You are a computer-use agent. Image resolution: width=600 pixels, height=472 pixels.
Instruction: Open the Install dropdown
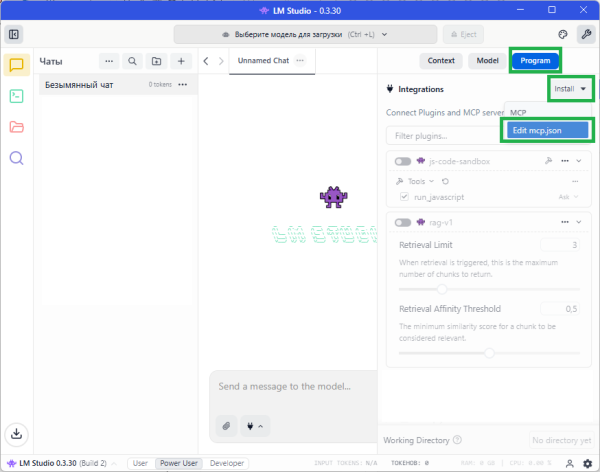point(570,89)
